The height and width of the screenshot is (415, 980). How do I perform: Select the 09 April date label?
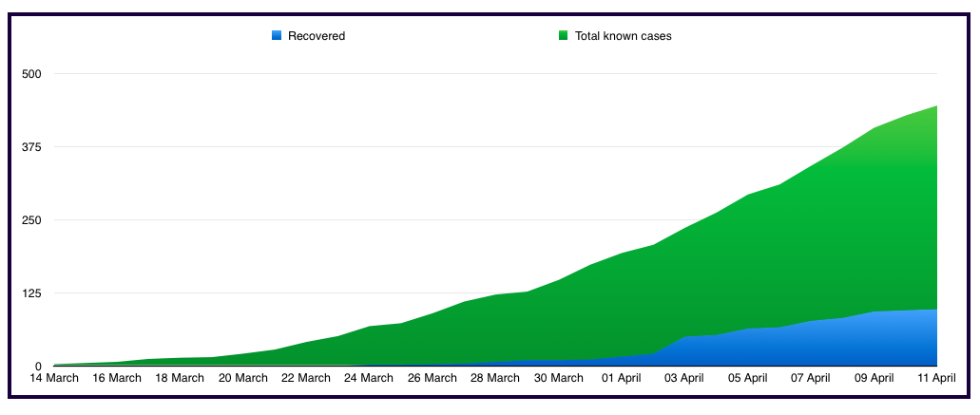tap(874, 378)
